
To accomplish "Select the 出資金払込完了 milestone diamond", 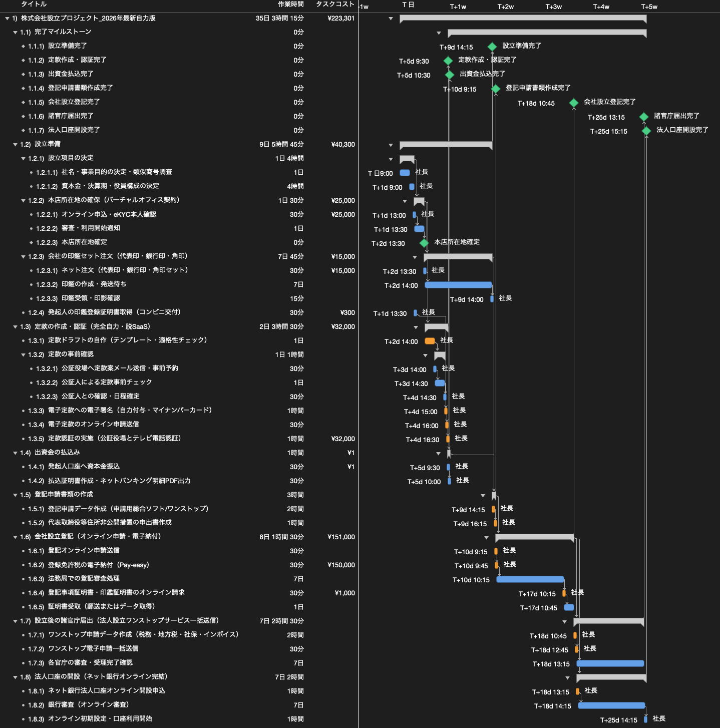I will click(x=450, y=75).
